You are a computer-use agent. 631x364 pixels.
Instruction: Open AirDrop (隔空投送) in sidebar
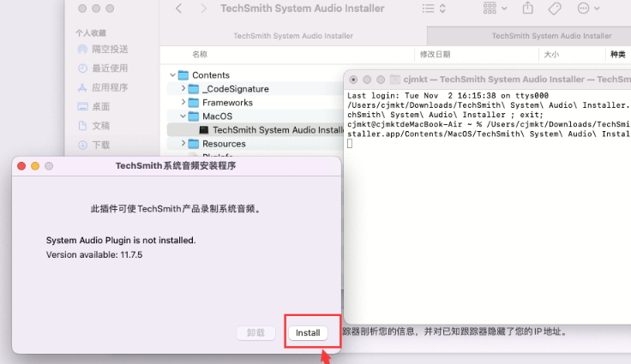tap(109, 49)
